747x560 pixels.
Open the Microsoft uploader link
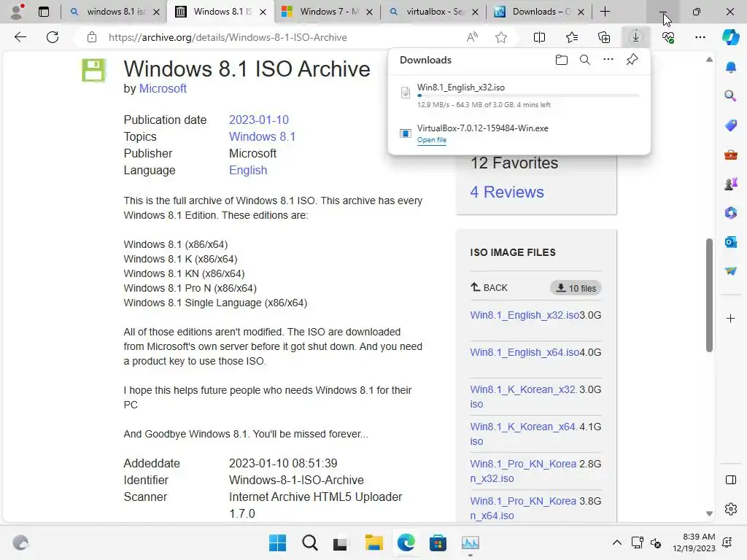163,88
